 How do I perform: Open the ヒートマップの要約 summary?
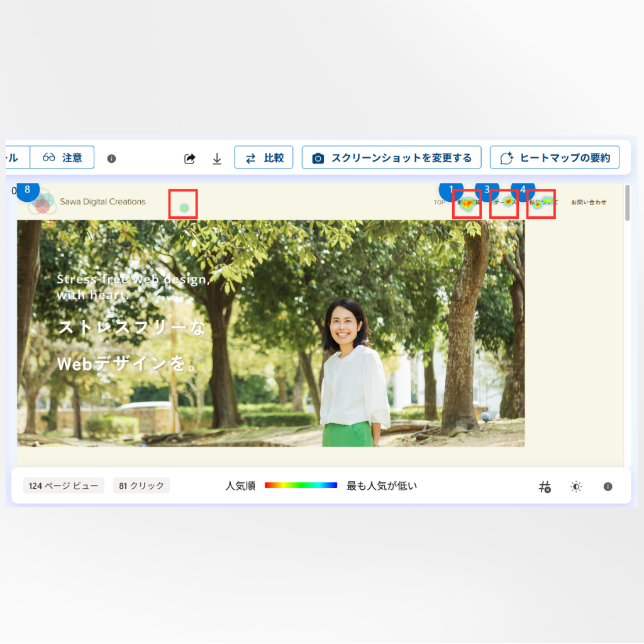554,157
